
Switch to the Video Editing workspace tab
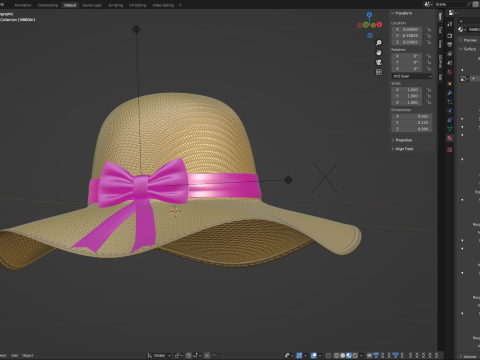pos(163,5)
